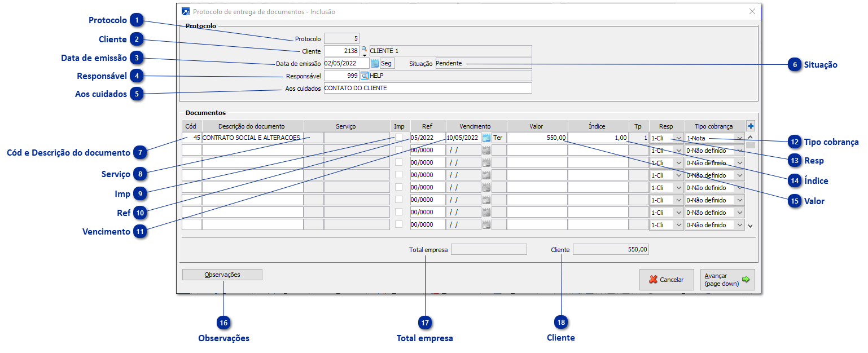Viewport: 868px width, 353px height.
Task: Click the Cancelar button
Action: 667,280
